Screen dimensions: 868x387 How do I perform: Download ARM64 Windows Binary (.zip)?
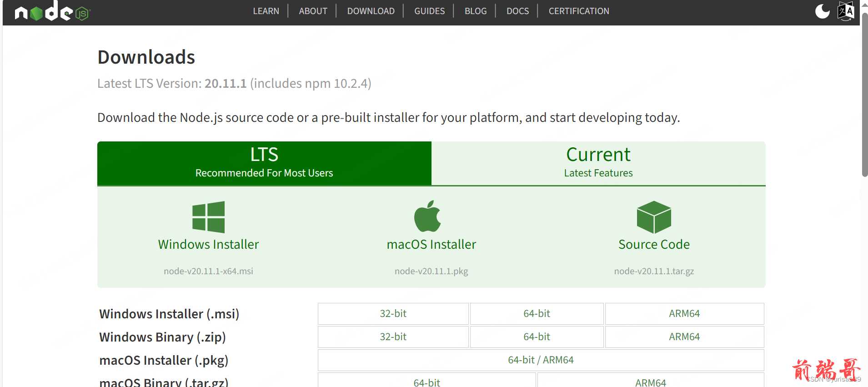click(x=684, y=337)
